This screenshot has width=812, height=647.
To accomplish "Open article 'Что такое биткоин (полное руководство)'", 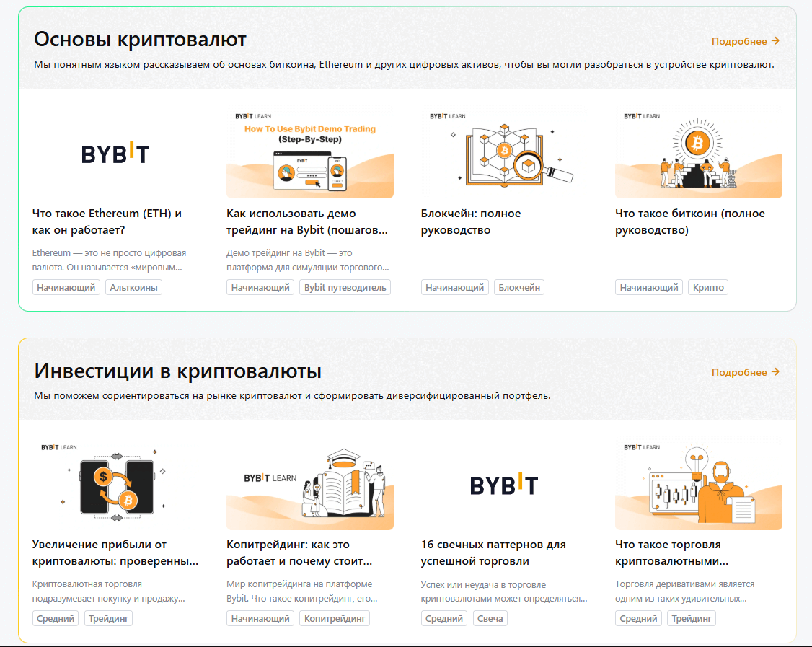I will point(690,221).
